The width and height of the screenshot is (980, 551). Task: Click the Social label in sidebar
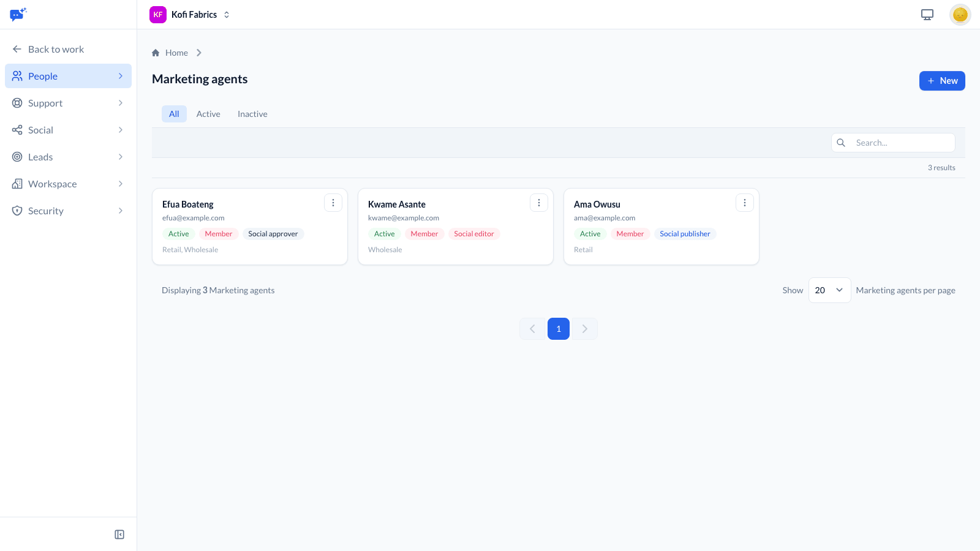pos(40,130)
